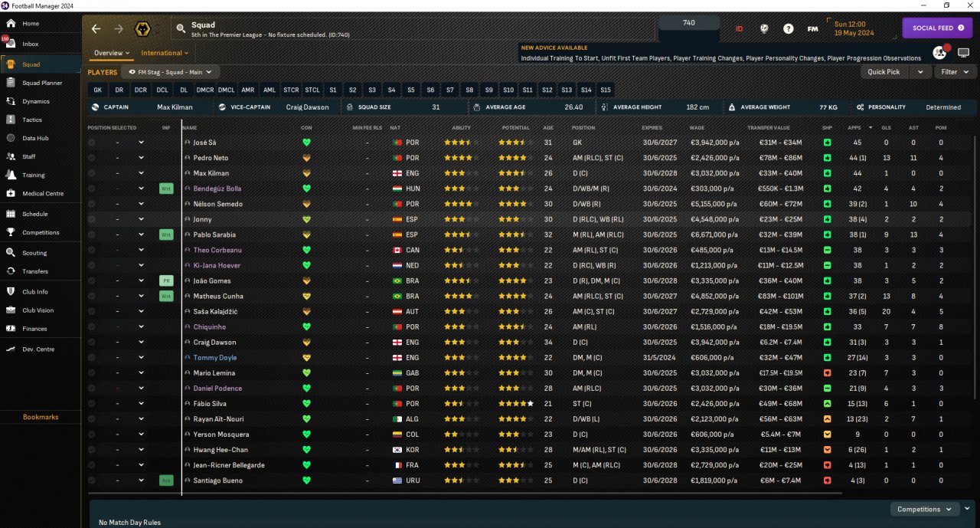Select the DMCR position tab

[204, 90]
